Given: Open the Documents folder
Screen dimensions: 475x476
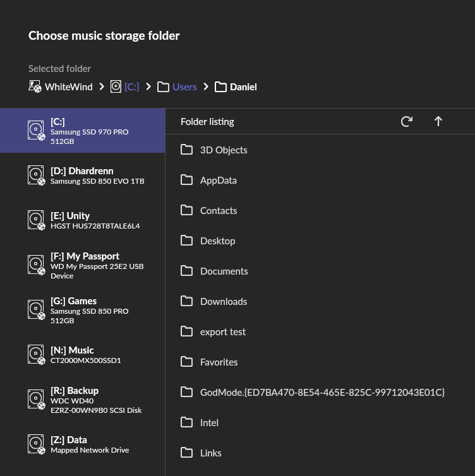Looking at the screenshot, I should [x=224, y=271].
